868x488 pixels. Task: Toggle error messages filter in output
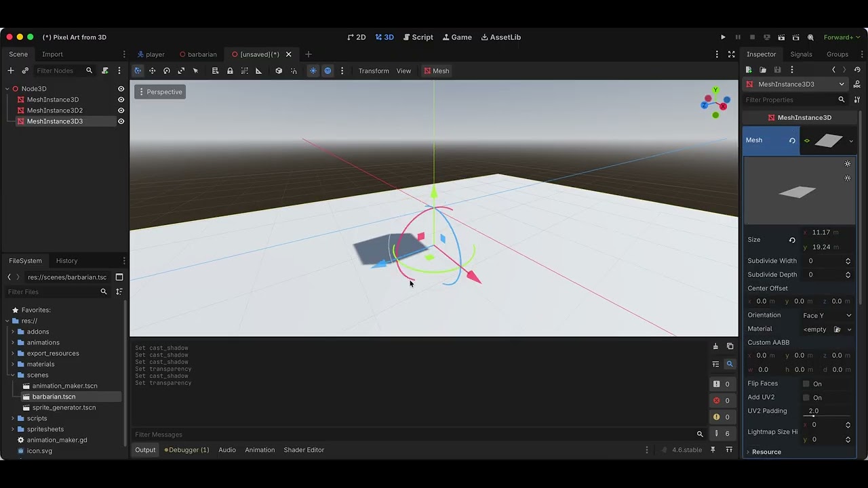722,401
